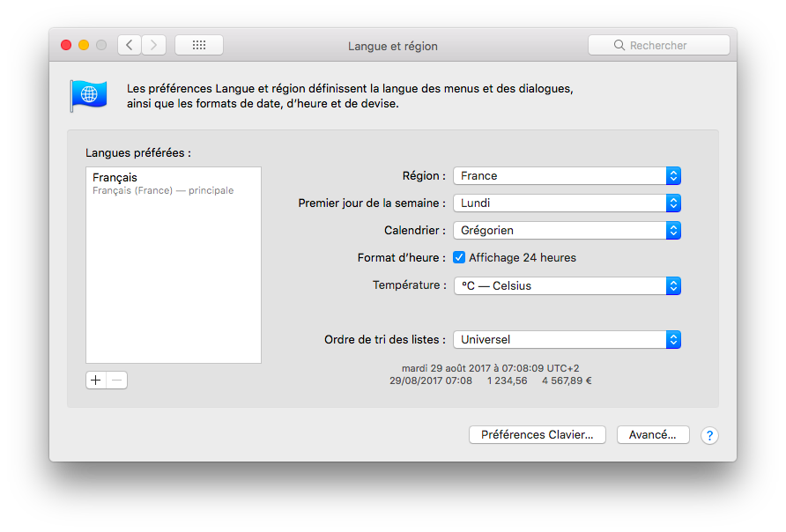Click the Langue et région flag icon
The image size is (786, 532).
pyautogui.click(x=89, y=95)
